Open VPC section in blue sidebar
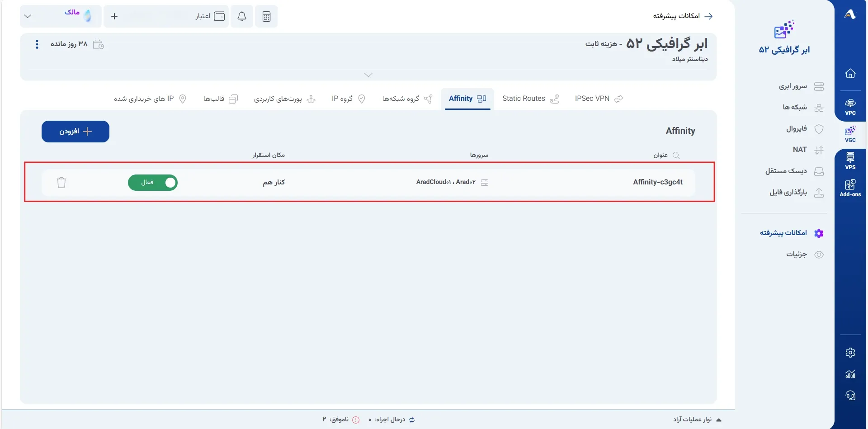 (x=850, y=107)
